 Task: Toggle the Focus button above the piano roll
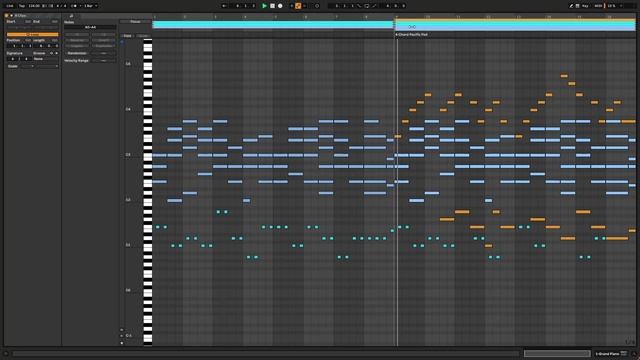pos(136,22)
